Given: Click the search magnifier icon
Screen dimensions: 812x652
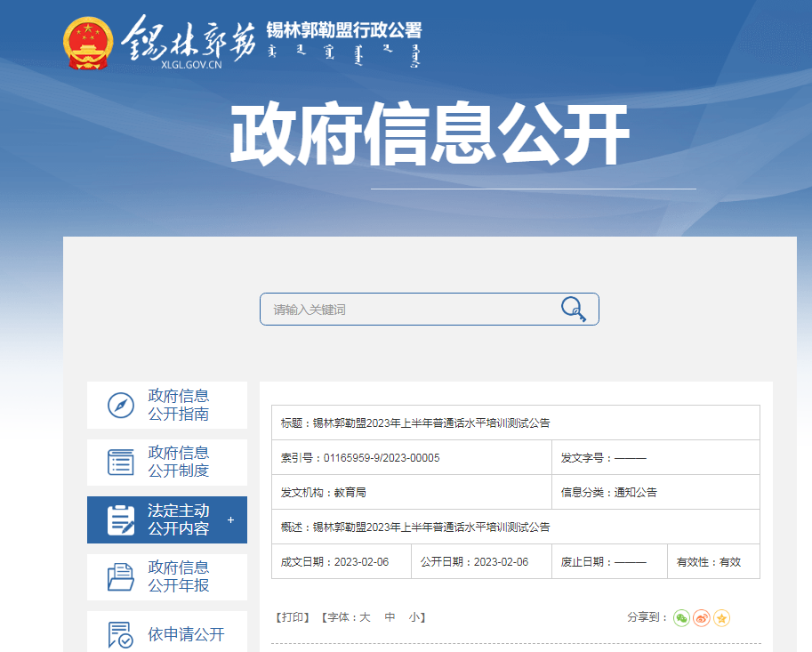Looking at the screenshot, I should tap(574, 310).
